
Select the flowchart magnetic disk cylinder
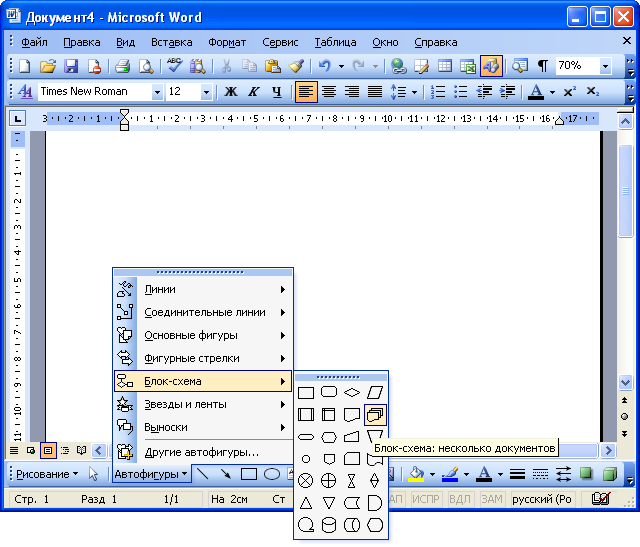pos(329,525)
